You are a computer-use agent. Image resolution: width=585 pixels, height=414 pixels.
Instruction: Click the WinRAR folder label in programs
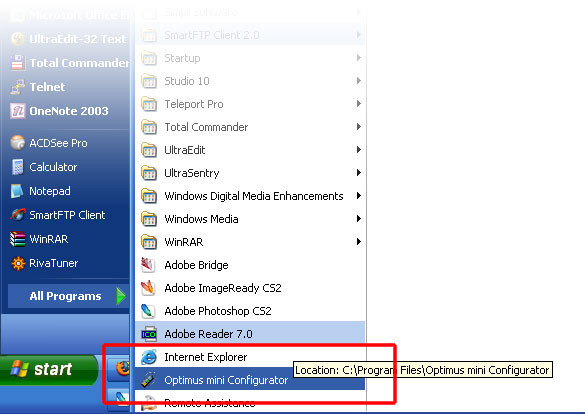[184, 242]
